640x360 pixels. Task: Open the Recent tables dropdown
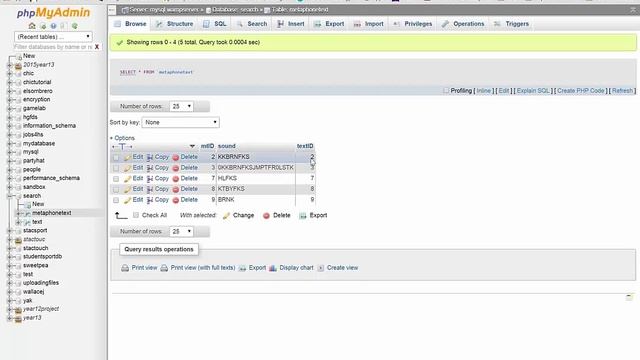(53, 37)
